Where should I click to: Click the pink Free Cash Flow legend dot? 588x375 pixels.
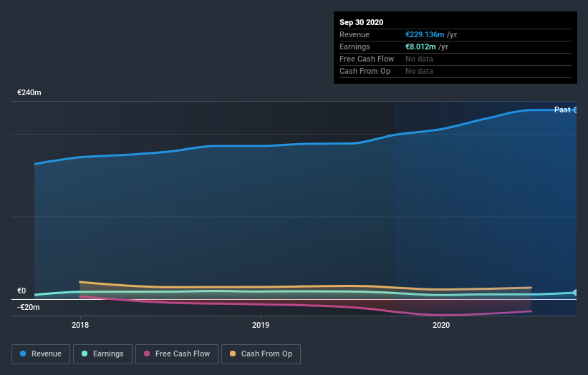[147, 354]
